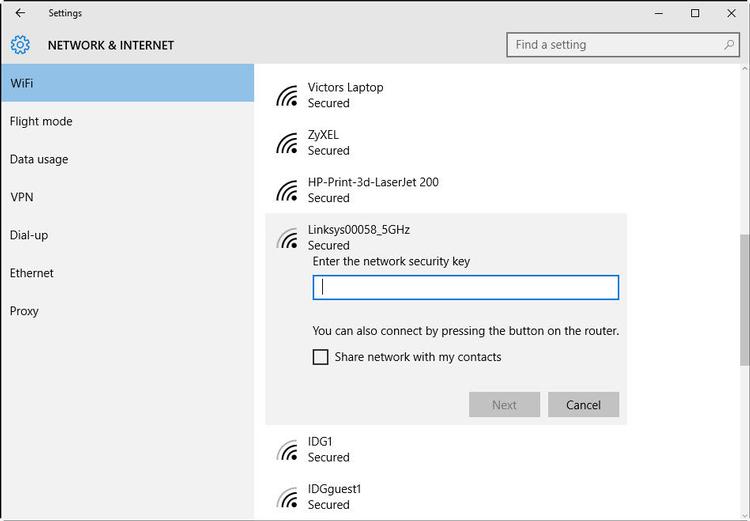Click the Victors Laptop WiFi signal icon
Screen dimensions: 750x521
pyautogui.click(x=288, y=95)
